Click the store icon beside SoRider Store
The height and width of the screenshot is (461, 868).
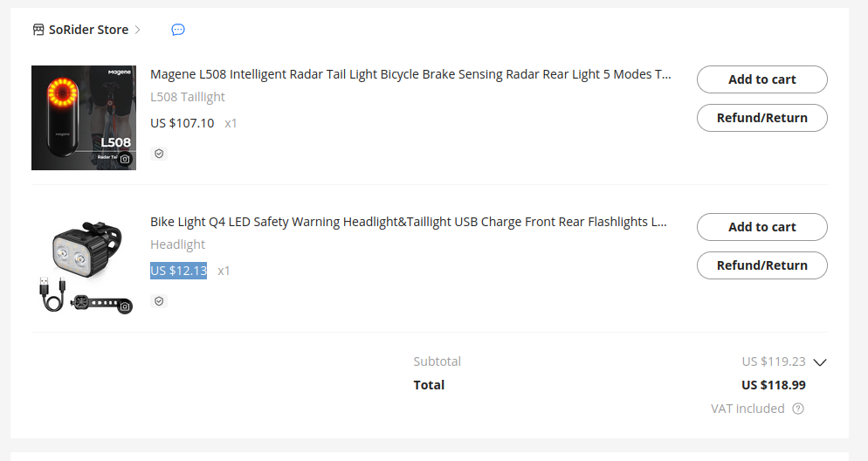click(x=38, y=30)
